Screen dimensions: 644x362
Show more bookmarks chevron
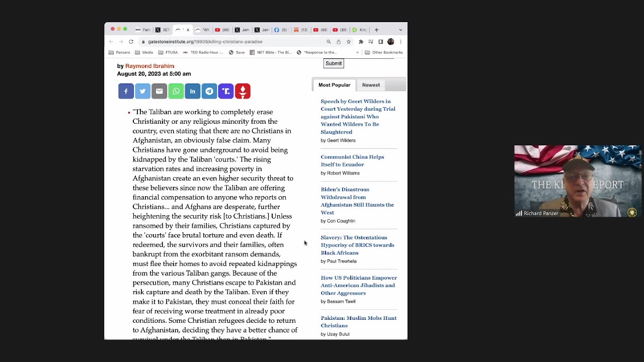(x=358, y=52)
